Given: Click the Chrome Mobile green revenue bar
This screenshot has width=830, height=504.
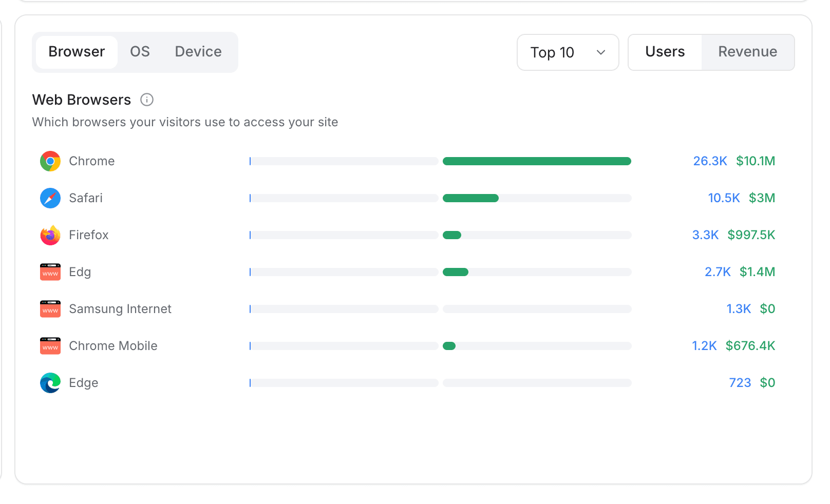Looking at the screenshot, I should coord(449,346).
